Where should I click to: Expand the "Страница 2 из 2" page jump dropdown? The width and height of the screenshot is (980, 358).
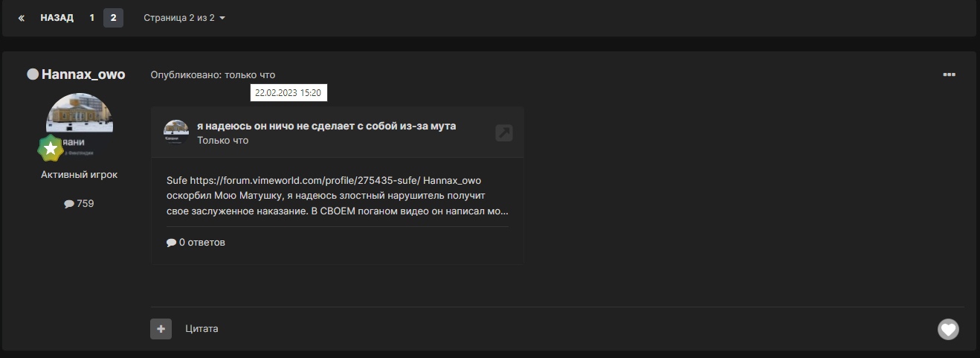tap(184, 18)
